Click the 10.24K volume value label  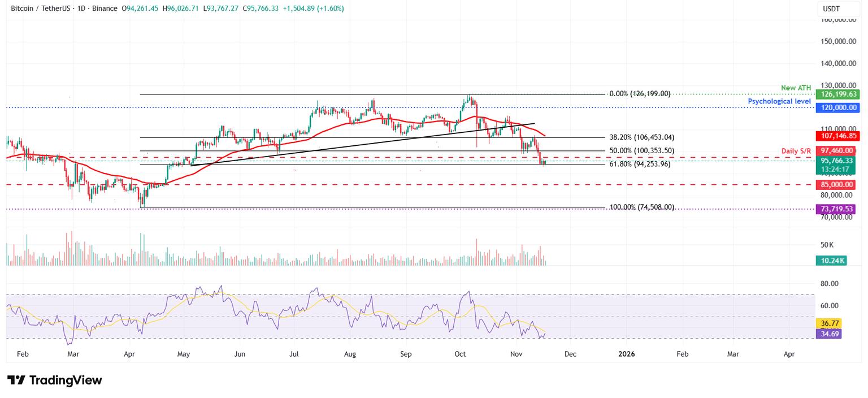[830, 261]
